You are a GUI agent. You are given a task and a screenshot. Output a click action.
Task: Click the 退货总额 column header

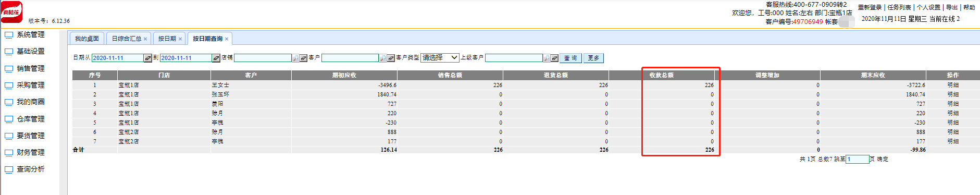[x=556, y=75]
